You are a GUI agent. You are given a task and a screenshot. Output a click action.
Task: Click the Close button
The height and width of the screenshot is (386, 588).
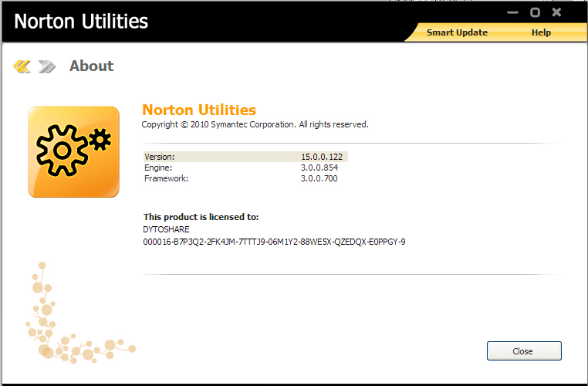(524, 351)
